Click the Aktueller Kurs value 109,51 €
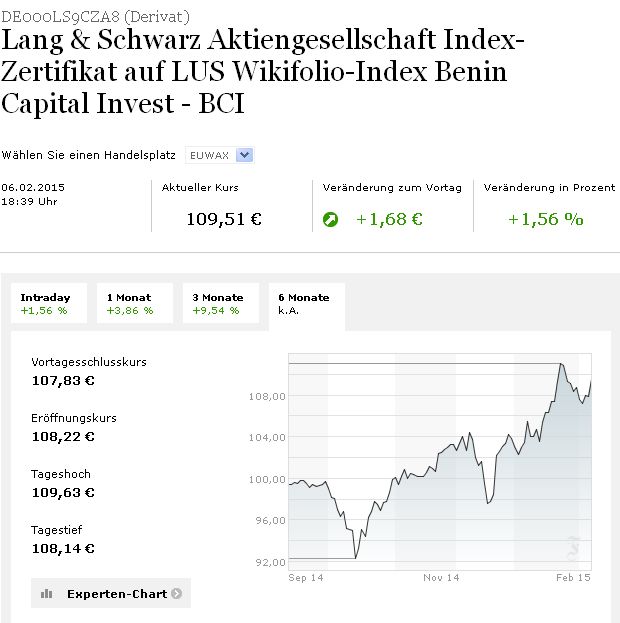This screenshot has width=620, height=623. 224,219
